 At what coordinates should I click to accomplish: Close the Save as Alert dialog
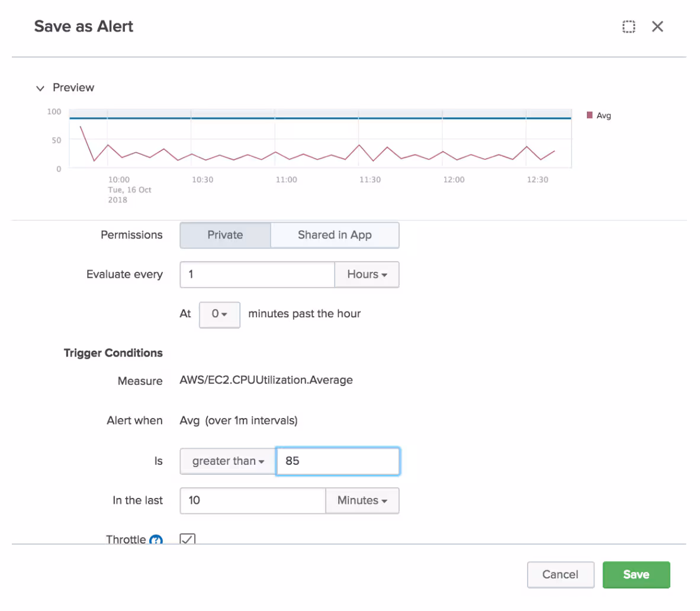pos(657,27)
